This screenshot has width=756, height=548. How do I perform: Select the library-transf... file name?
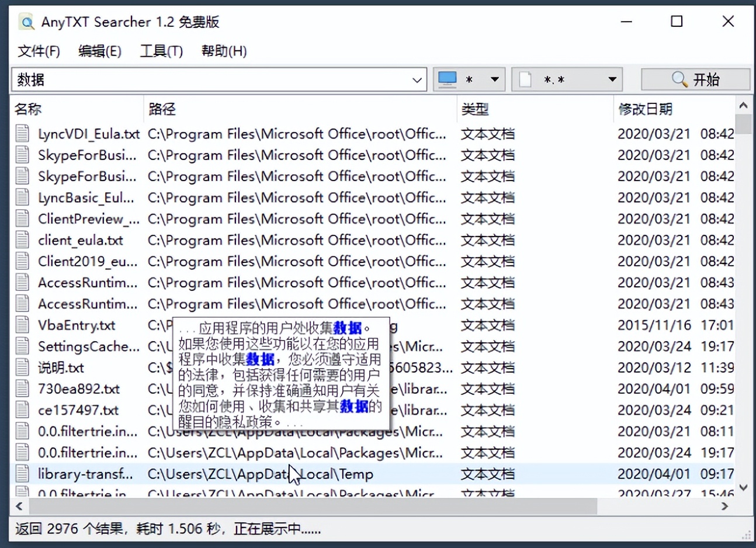[86, 474]
